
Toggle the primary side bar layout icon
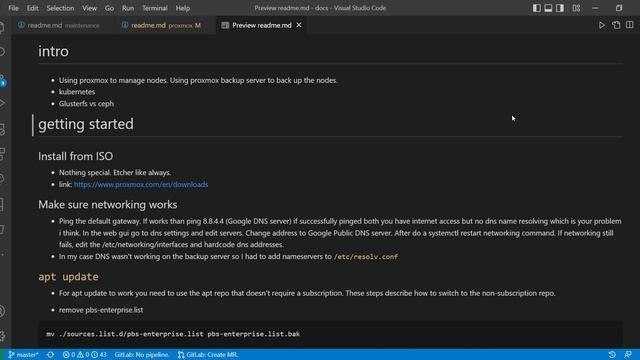(x=537, y=8)
